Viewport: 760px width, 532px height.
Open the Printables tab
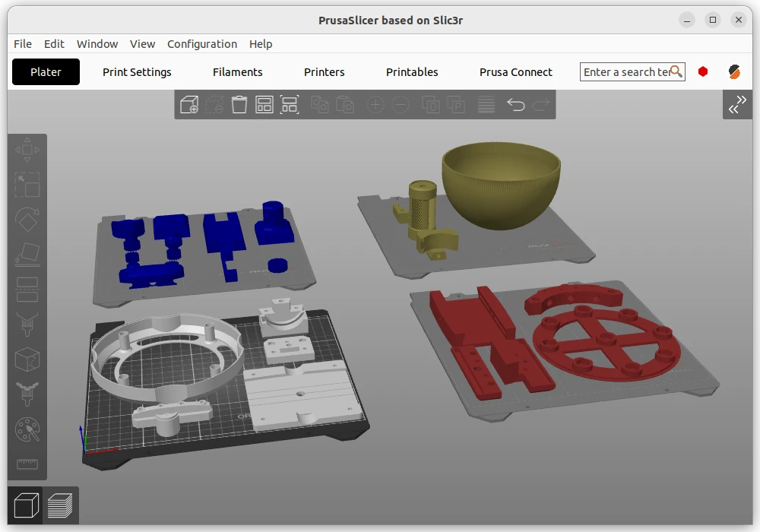[x=412, y=71]
